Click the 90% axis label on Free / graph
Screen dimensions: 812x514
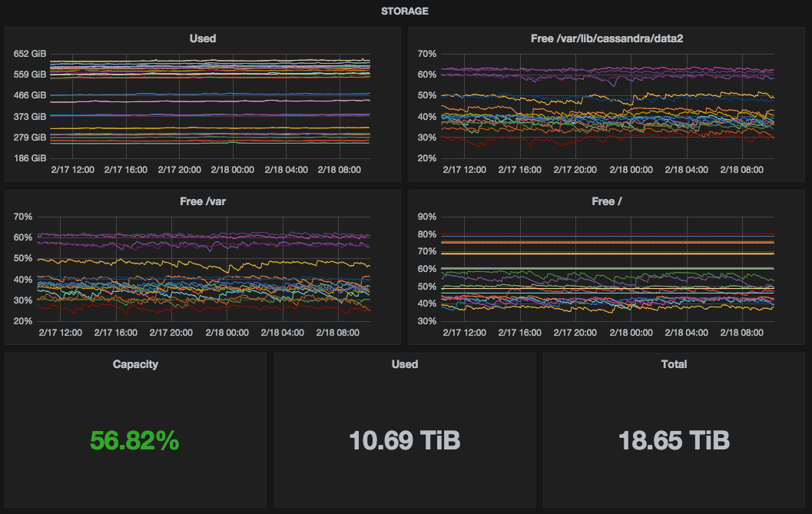point(426,217)
